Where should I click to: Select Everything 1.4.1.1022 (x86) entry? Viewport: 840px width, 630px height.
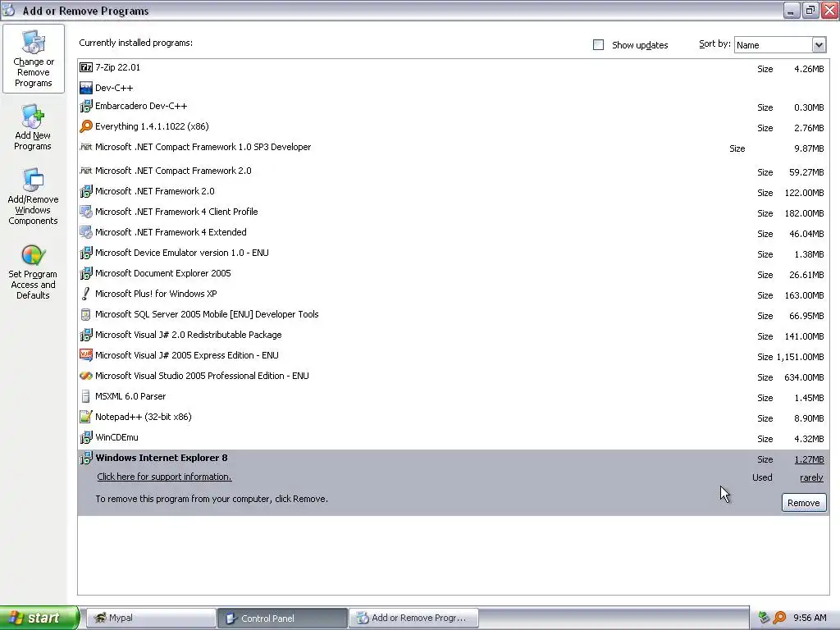pos(453,127)
